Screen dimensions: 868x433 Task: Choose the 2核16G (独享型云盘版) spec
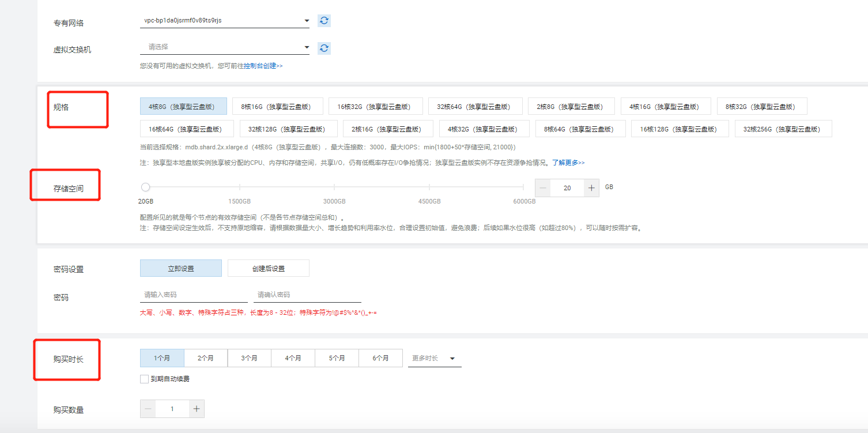pyautogui.click(x=388, y=129)
